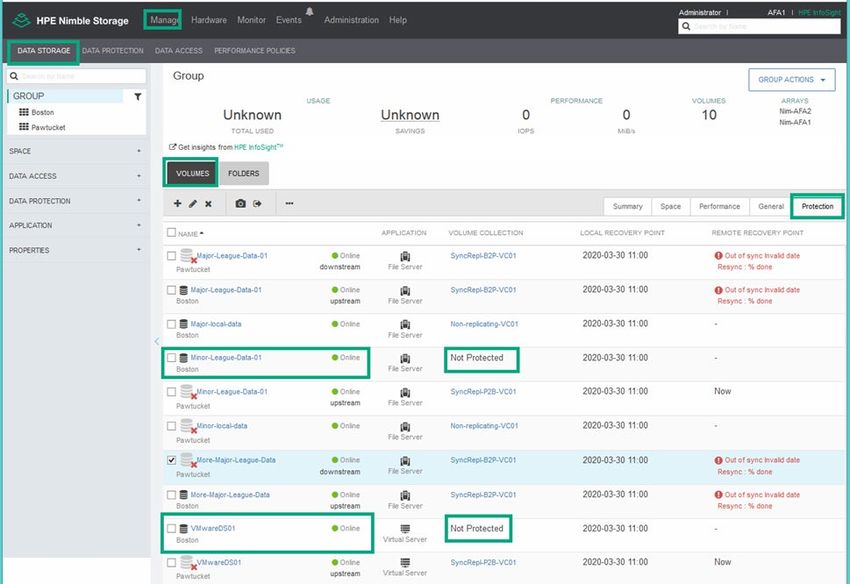This screenshot has width=850, height=584.
Task: Check the VMwareDS01 Boston row checkbox
Action: (x=171, y=529)
